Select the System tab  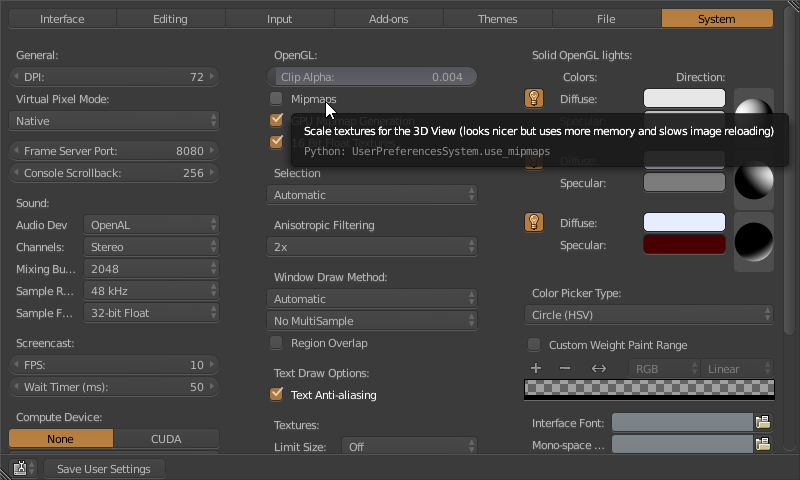[717, 19]
